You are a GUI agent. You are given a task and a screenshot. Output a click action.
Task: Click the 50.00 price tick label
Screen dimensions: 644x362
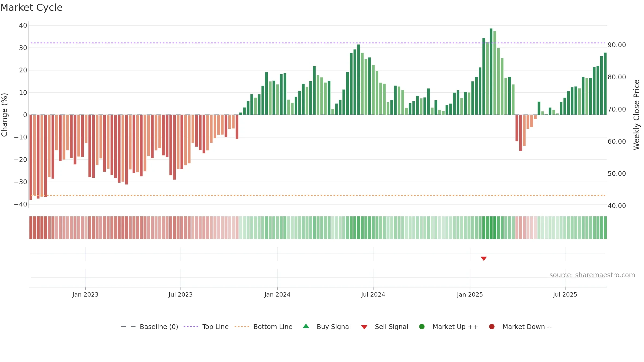(x=617, y=173)
